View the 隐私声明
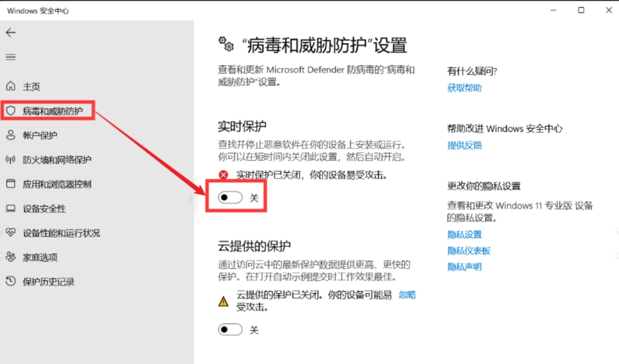 click(464, 266)
